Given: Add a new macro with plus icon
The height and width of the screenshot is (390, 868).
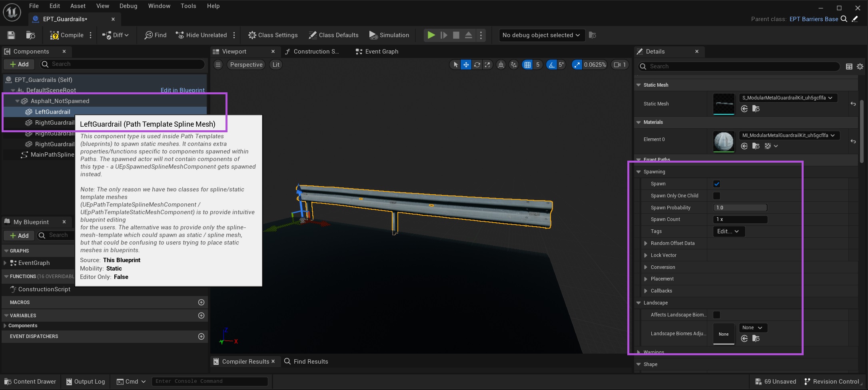Looking at the screenshot, I should point(201,302).
